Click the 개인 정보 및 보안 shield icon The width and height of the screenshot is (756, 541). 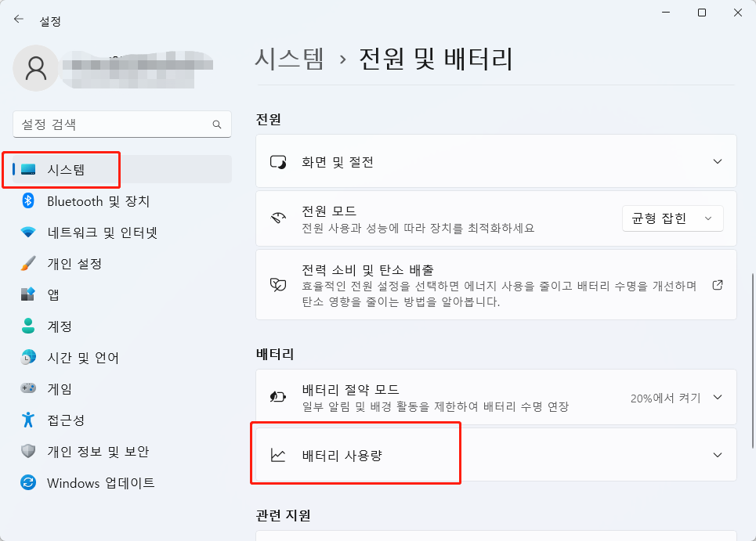pos(28,452)
